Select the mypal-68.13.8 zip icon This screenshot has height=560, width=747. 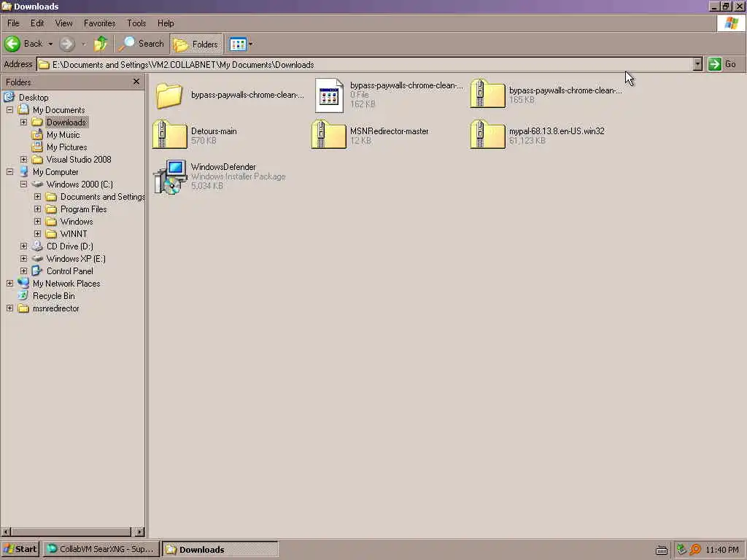pos(487,135)
